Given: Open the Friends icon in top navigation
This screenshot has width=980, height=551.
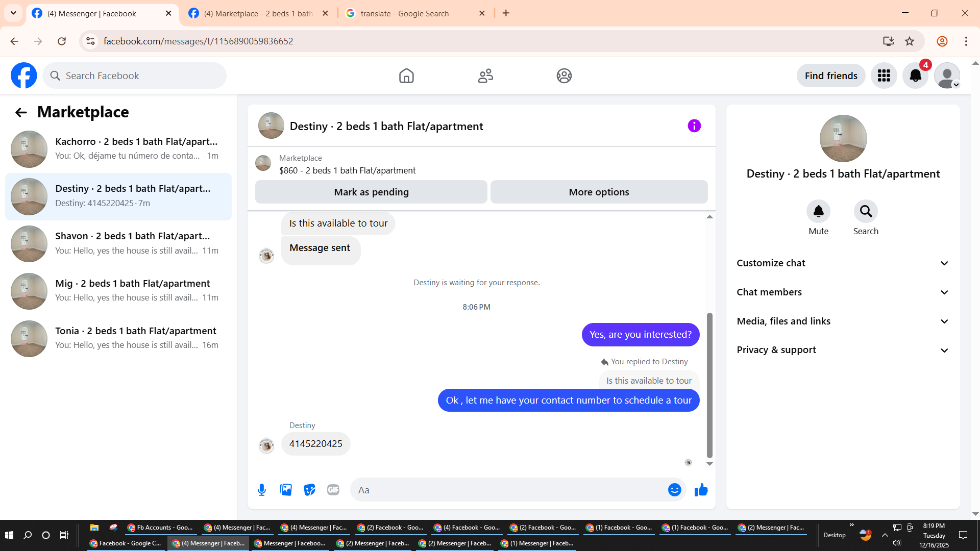Looking at the screenshot, I should point(485,76).
